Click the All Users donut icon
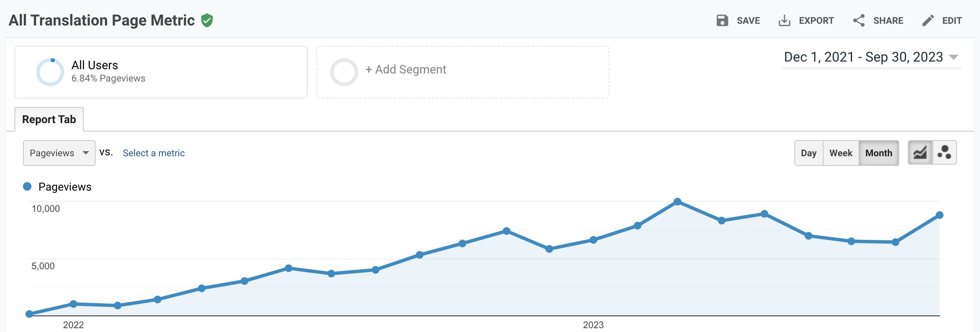Image resolution: width=980 pixels, height=332 pixels. [50, 72]
